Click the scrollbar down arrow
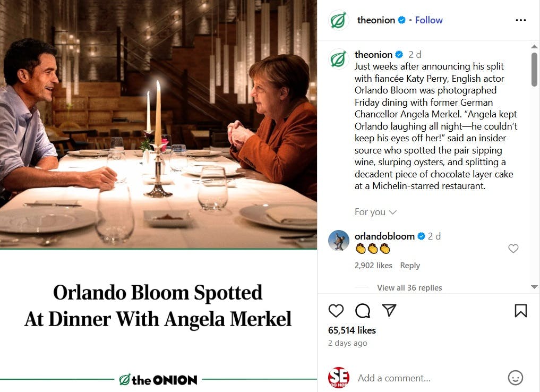 coord(534,287)
